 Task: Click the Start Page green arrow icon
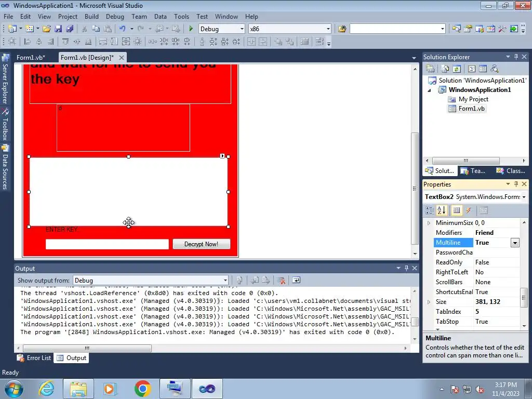tap(514, 29)
